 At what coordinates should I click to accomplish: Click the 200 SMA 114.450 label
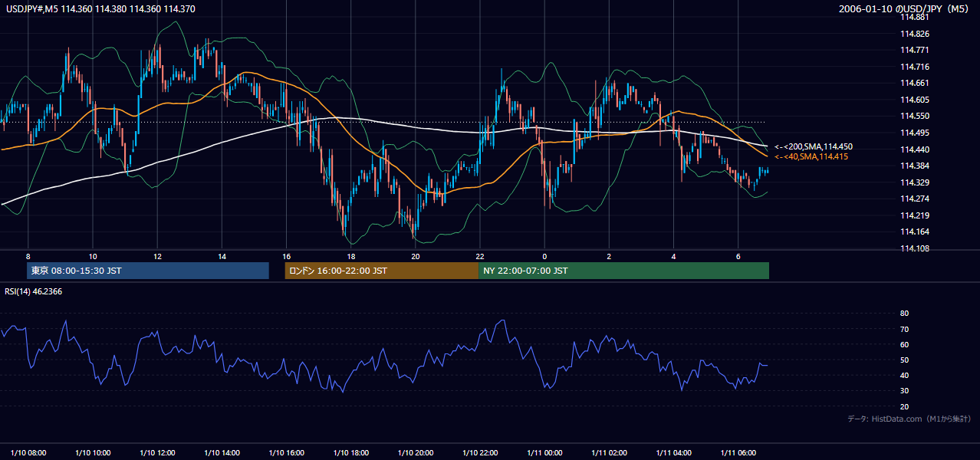coord(814,146)
